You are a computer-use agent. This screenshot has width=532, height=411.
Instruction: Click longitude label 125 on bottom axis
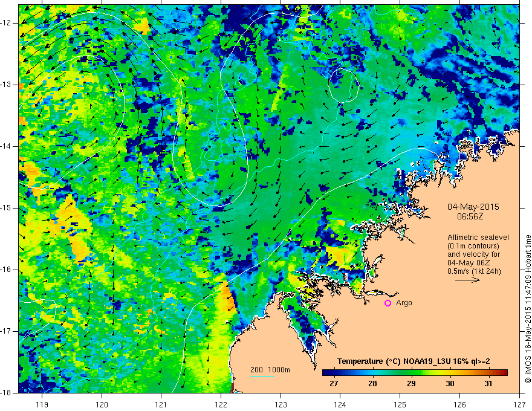[400, 404]
